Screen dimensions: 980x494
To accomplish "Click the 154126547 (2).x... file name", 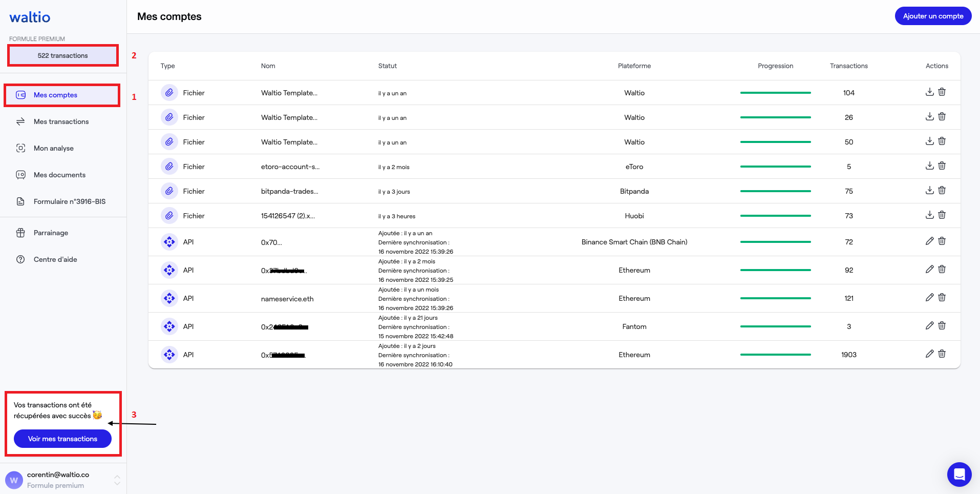I will tap(288, 216).
